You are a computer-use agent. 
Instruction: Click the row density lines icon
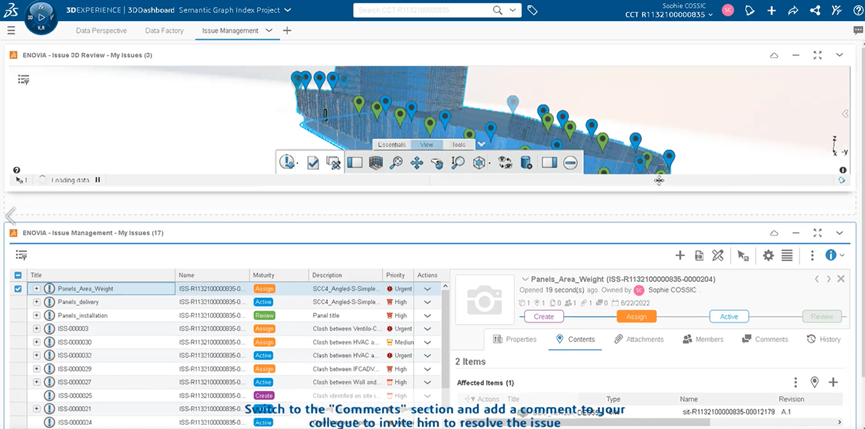click(x=787, y=255)
